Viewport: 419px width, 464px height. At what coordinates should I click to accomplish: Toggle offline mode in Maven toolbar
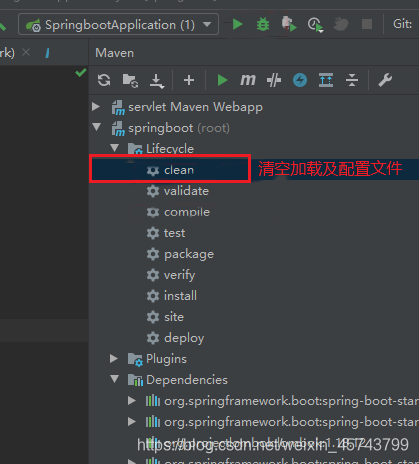coord(274,80)
